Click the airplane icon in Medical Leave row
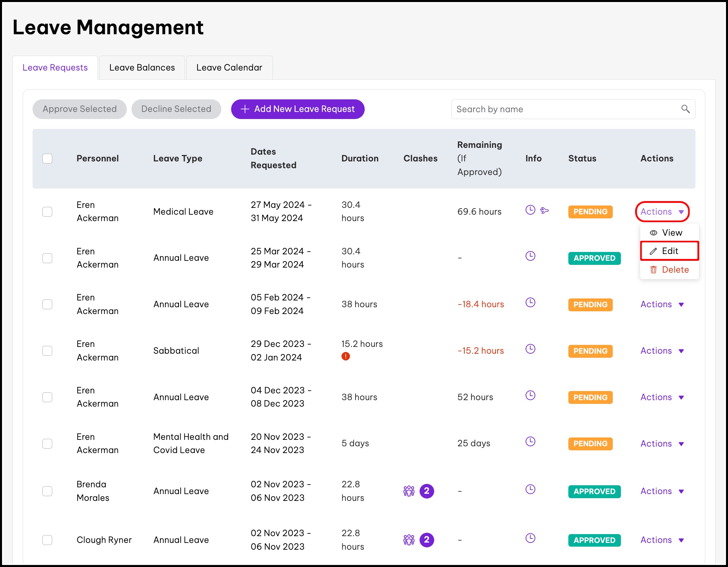This screenshot has height=567, width=728. [544, 211]
